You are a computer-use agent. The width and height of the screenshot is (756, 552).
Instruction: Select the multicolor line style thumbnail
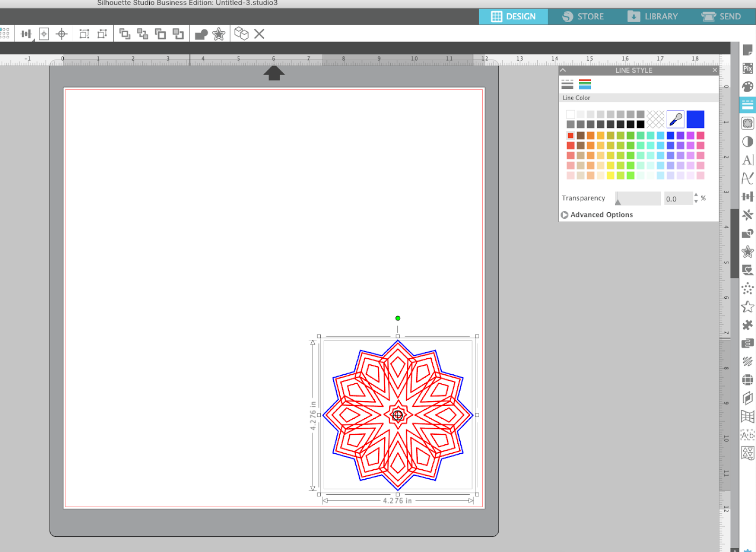coord(585,85)
